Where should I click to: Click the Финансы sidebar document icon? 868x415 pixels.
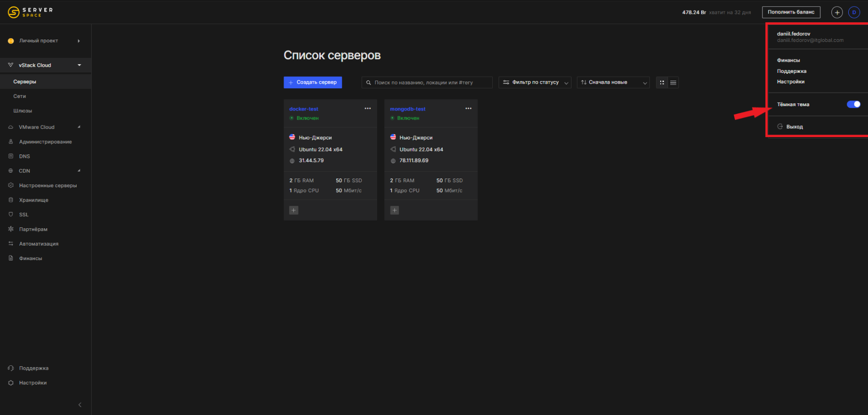point(11,258)
